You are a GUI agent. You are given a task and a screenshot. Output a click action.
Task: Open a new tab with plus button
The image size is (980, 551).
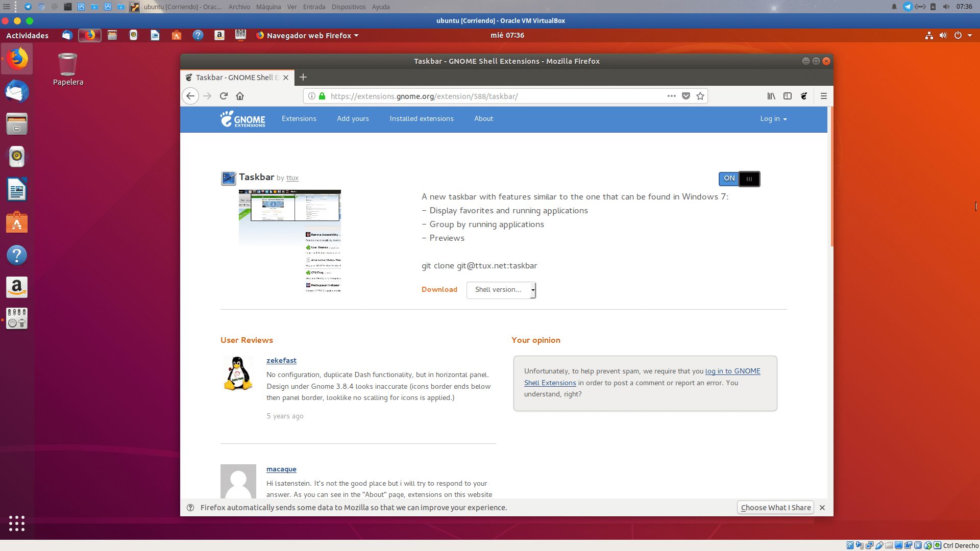(303, 77)
